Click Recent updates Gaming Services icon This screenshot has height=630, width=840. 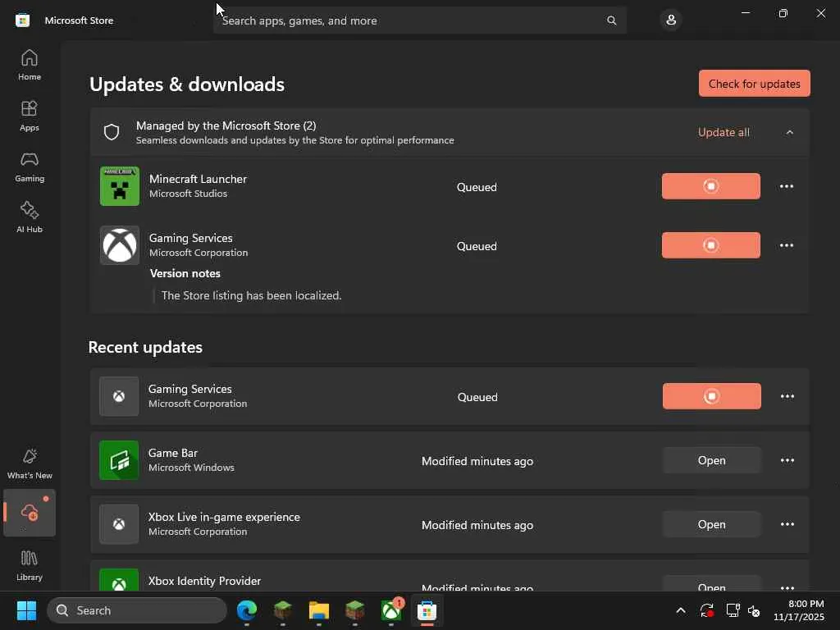[x=119, y=396]
